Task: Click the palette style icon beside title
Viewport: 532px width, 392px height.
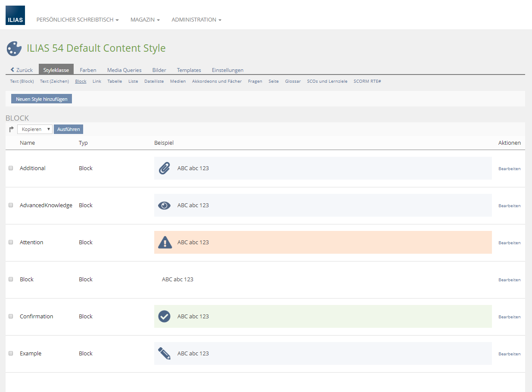Action: pos(14,49)
